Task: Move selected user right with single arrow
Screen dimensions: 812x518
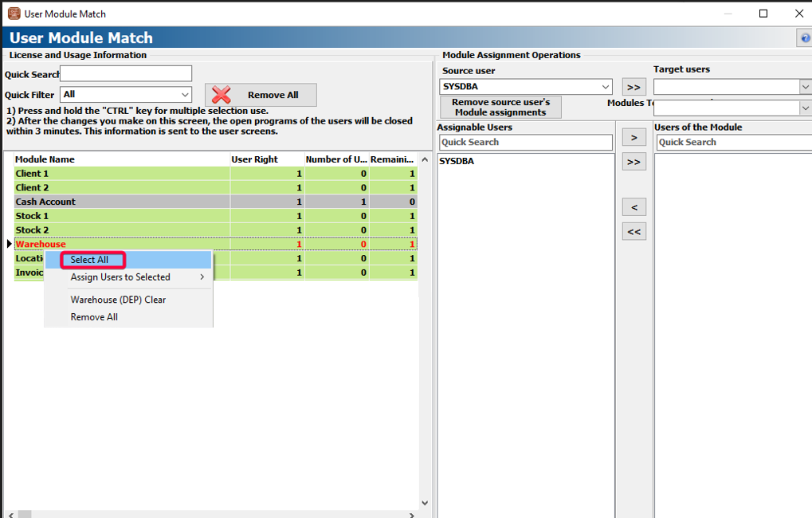Action: (634, 138)
